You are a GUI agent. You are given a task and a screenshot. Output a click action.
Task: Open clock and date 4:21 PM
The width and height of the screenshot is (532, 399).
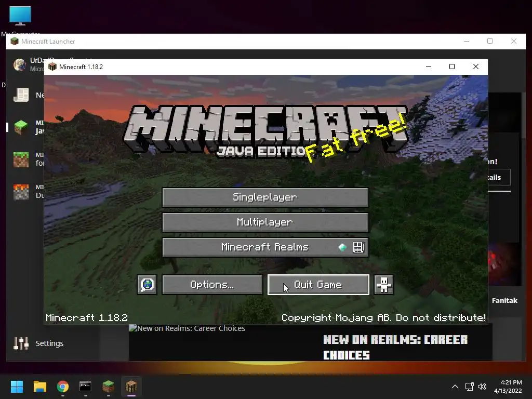[508, 387]
